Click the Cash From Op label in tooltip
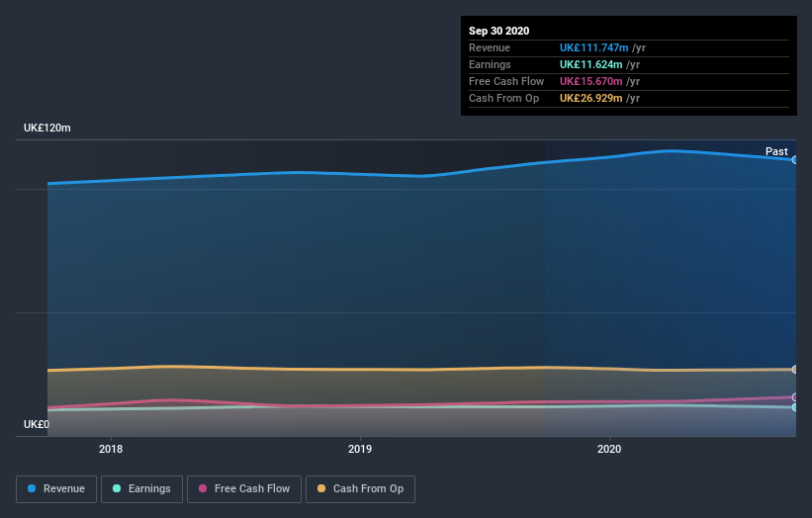This screenshot has height=518, width=812. pos(503,98)
